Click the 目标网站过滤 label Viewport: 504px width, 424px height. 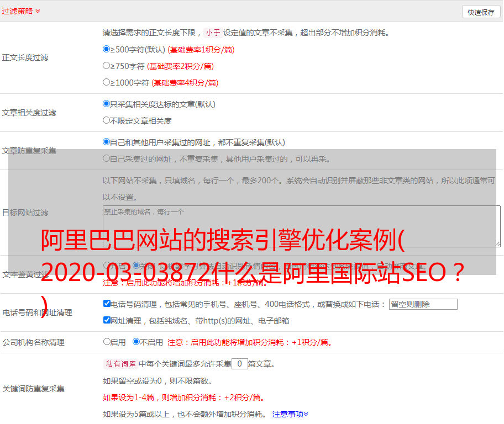pyautogui.click(x=25, y=213)
